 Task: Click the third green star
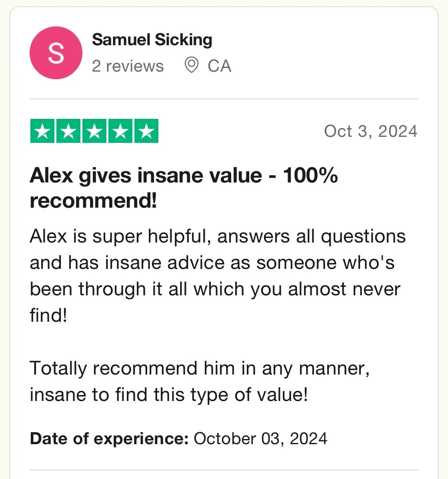click(x=94, y=131)
